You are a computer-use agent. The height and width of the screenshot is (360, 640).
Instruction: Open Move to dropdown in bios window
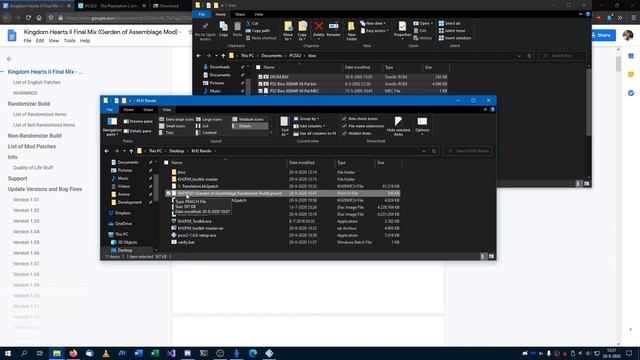click(x=288, y=31)
